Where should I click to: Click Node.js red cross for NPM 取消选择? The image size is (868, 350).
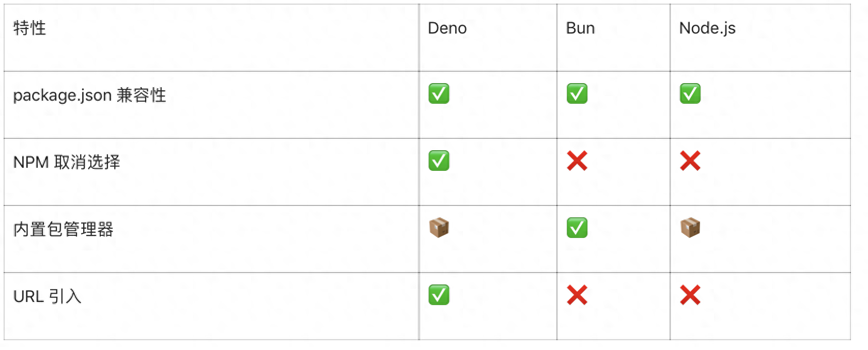690,161
